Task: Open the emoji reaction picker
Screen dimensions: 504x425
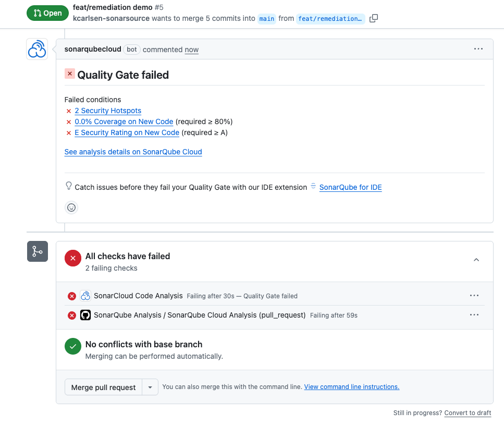Action: pos(71,208)
